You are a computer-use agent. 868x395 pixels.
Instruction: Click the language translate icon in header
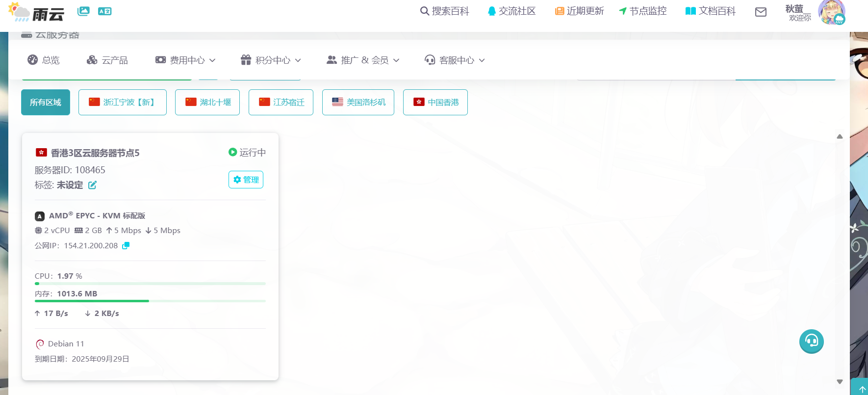[104, 11]
